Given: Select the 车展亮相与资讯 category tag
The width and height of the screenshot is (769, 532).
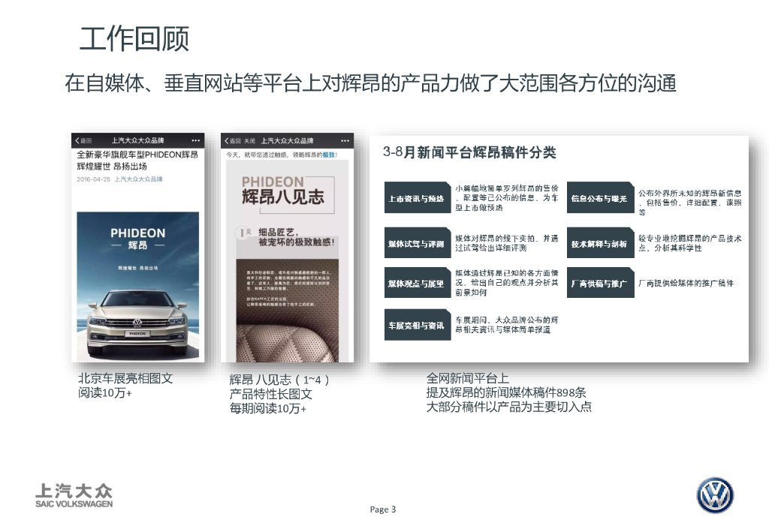Looking at the screenshot, I should pos(417,326).
